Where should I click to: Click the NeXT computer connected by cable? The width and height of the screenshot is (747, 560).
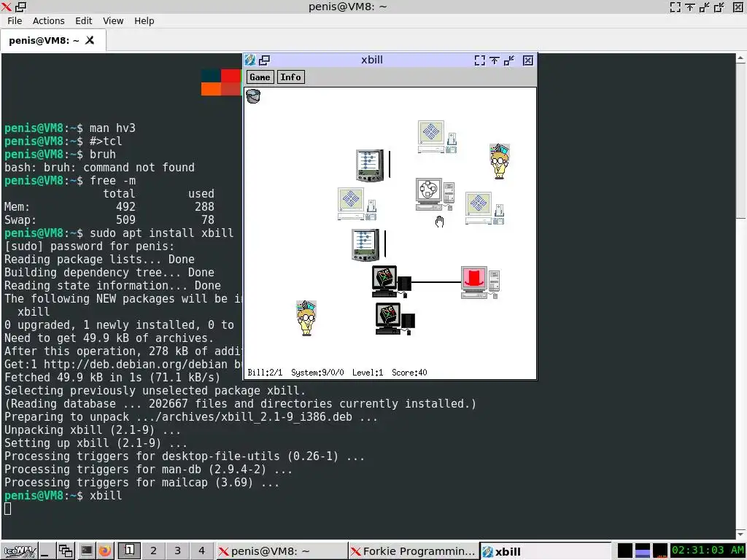pyautogui.click(x=392, y=281)
